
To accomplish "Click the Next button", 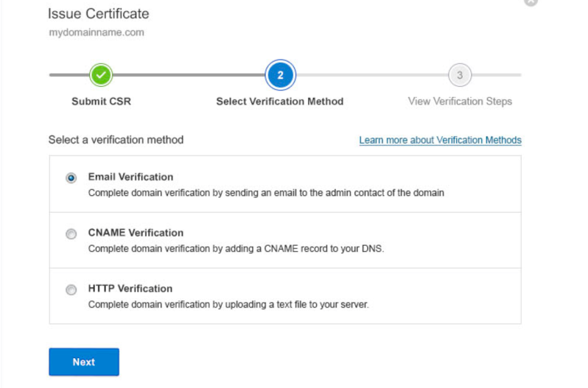I will pos(84,361).
